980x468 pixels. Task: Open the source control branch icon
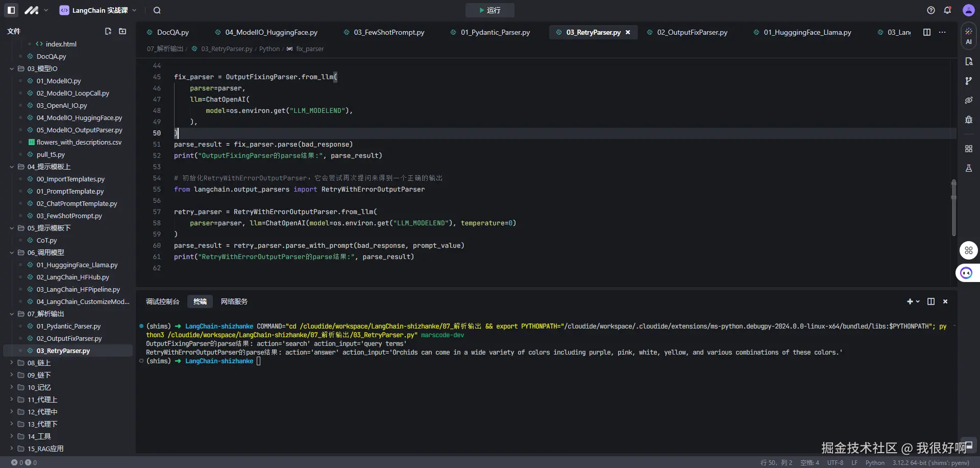[x=968, y=81]
